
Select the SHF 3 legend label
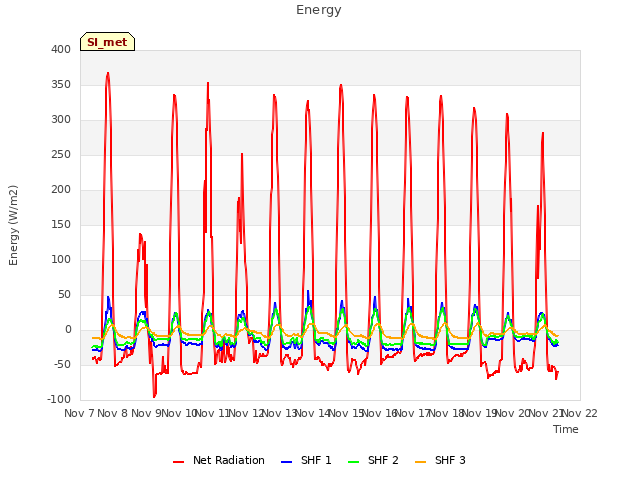(450, 460)
